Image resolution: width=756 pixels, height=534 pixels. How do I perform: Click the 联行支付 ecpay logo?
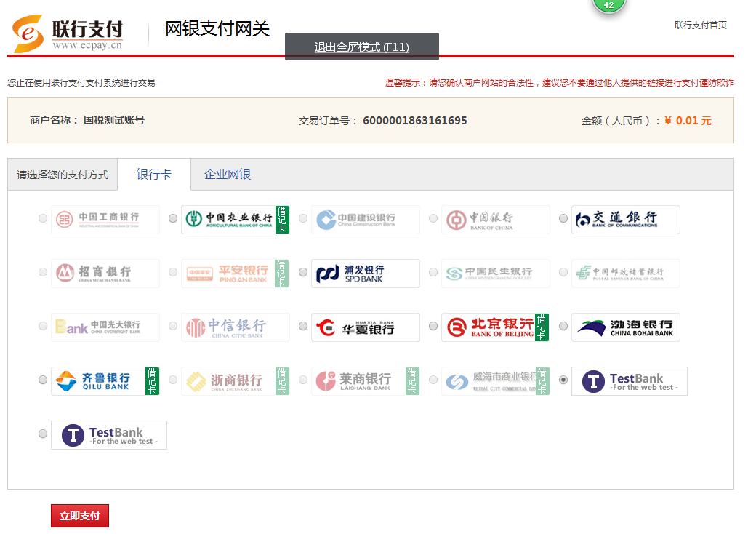(x=68, y=33)
